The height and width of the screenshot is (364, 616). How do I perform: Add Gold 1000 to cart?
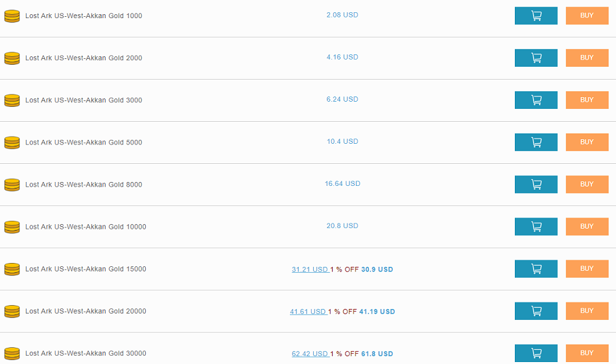[x=536, y=16]
